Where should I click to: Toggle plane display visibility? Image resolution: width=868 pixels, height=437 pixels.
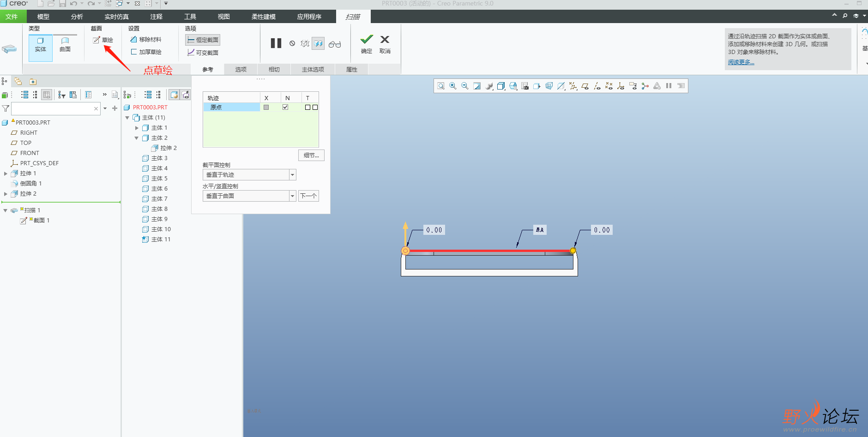click(x=585, y=86)
